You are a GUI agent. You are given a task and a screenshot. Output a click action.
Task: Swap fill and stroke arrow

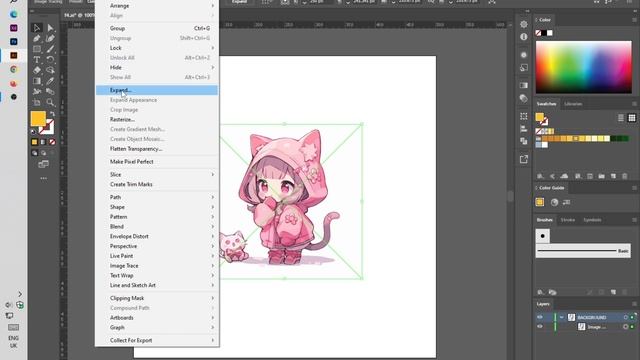pyautogui.click(x=52, y=114)
